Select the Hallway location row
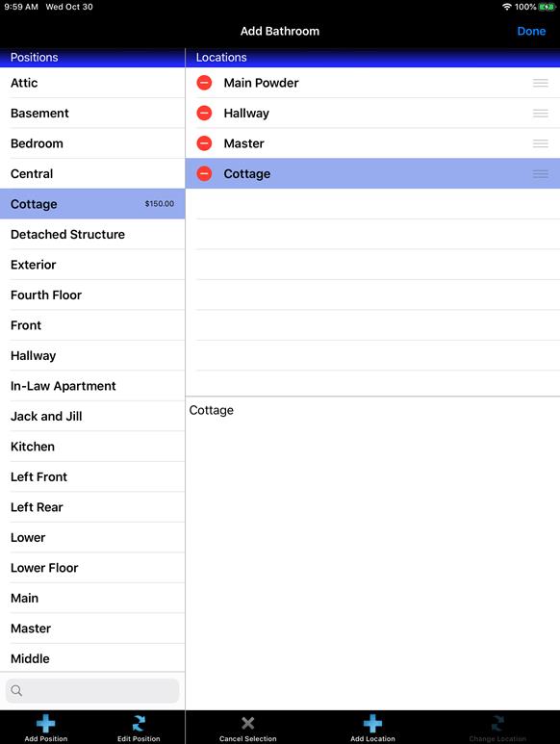560x744 pixels. (x=372, y=113)
